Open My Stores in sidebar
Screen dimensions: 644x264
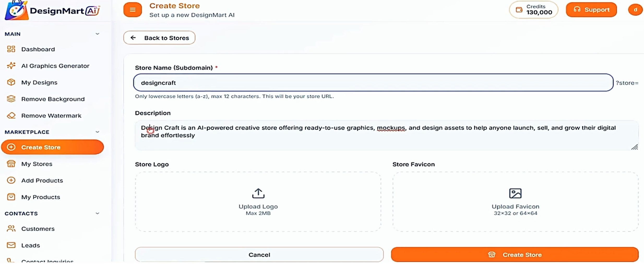click(37, 164)
